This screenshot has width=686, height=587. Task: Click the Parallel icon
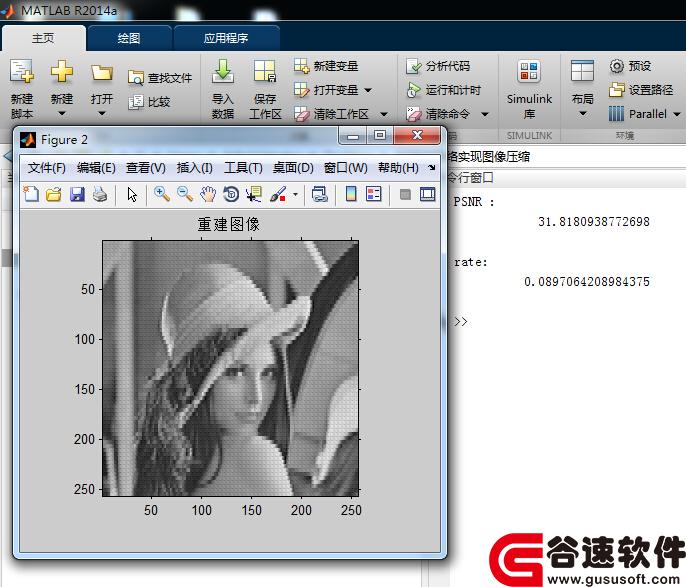point(616,114)
